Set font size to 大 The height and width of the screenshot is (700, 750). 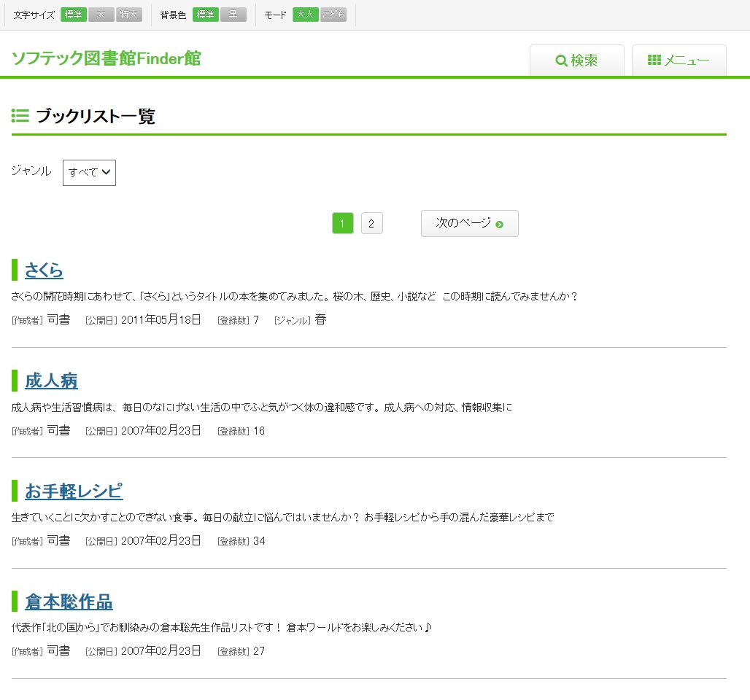(101, 15)
